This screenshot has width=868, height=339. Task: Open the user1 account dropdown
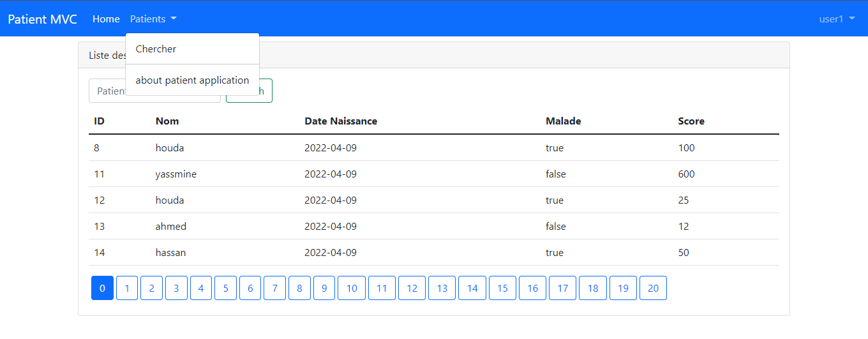pos(837,19)
